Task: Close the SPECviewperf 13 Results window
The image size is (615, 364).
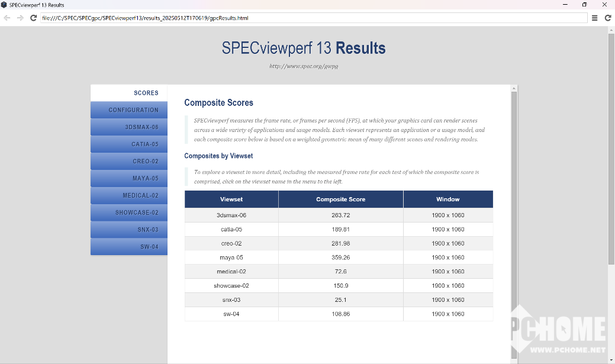Action: (604, 5)
